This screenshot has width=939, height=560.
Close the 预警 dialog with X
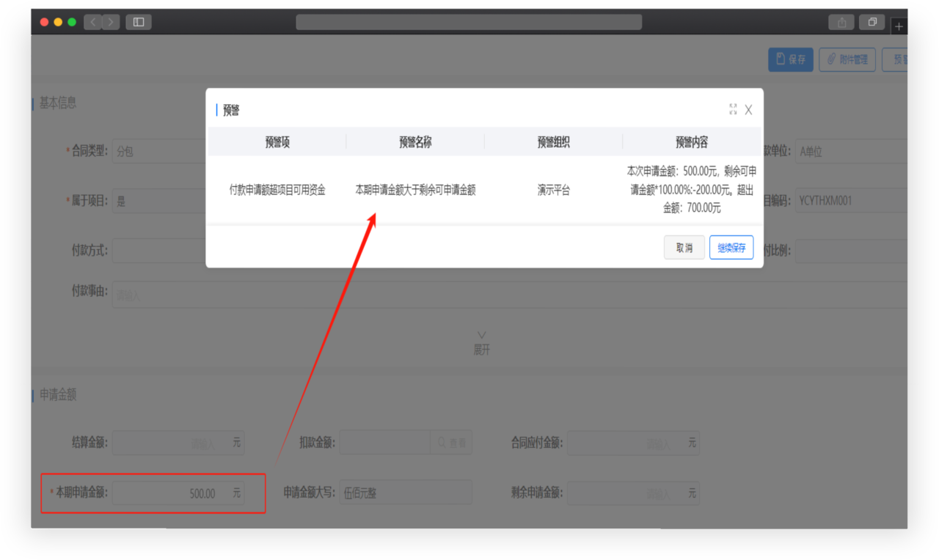(x=748, y=110)
